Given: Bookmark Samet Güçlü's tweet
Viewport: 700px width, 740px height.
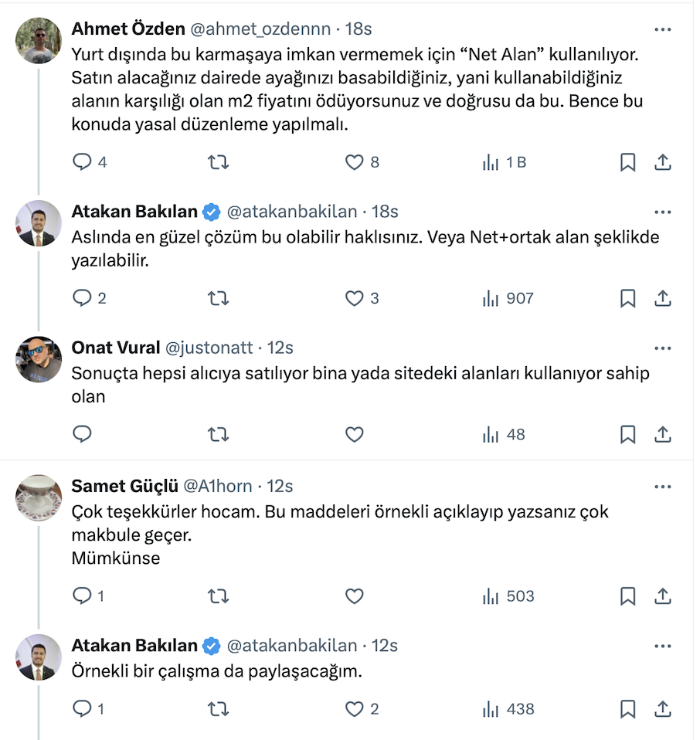Looking at the screenshot, I should [628, 596].
